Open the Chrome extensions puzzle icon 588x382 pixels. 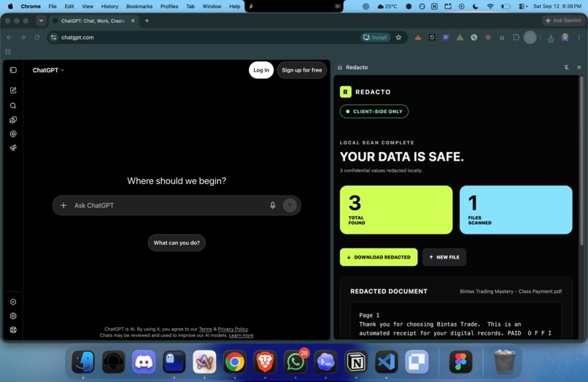click(516, 37)
